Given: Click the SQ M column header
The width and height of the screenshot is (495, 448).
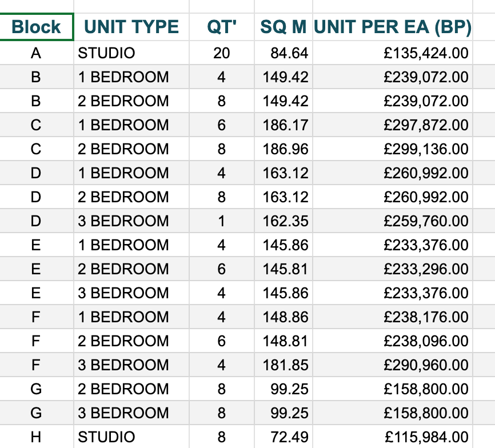Looking at the screenshot, I should [284, 27].
